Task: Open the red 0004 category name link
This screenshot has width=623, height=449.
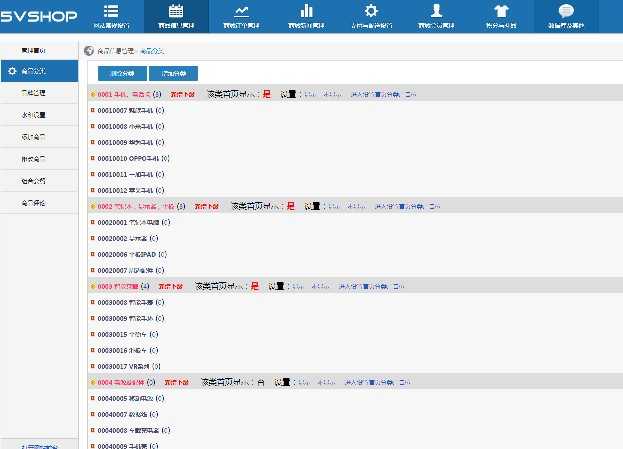Action: (121, 383)
